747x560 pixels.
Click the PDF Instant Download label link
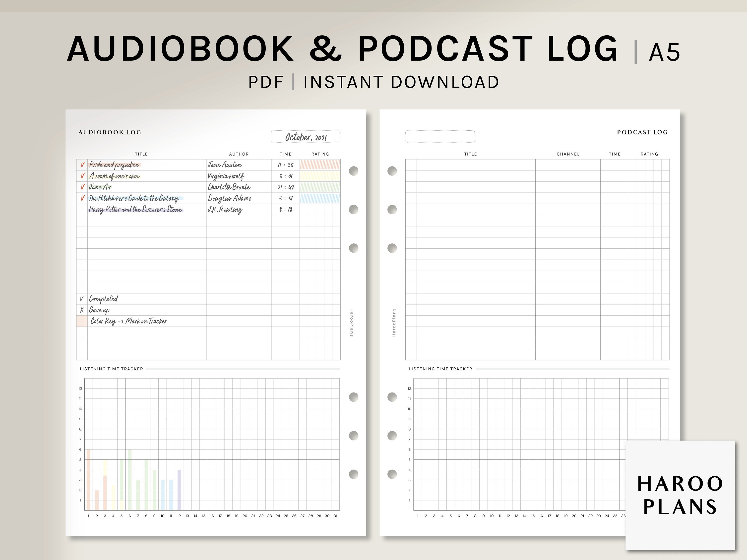pyautogui.click(x=373, y=76)
